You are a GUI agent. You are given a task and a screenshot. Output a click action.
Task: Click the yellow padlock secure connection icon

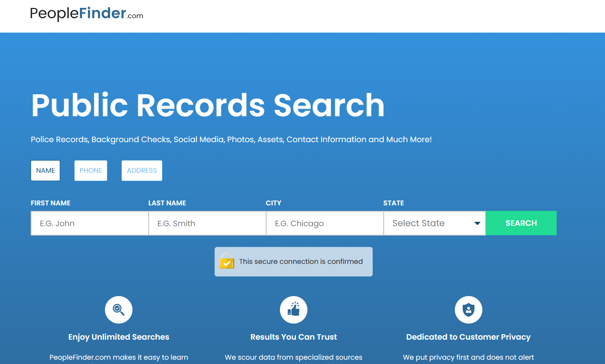227,262
